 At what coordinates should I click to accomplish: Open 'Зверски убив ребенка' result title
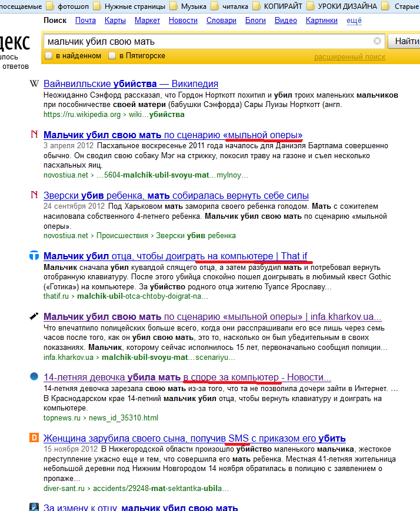[176, 195]
